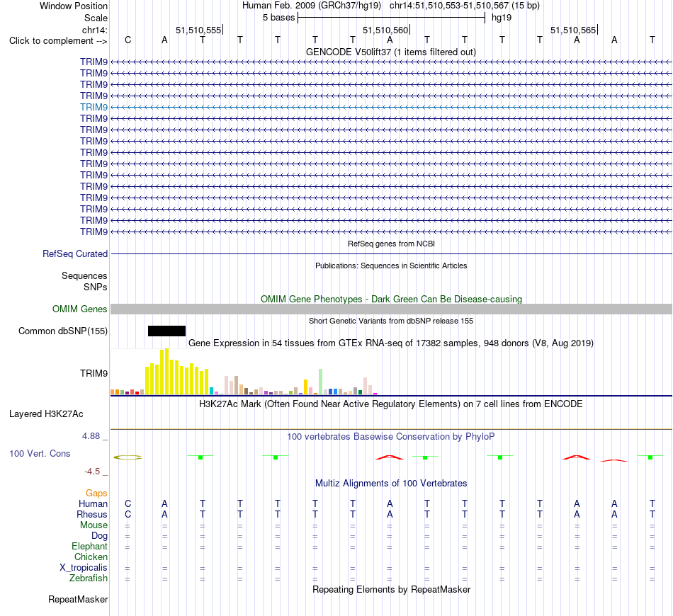Viewport: 673px width, 616px height.
Task: Click the 'Dog' species label
Action: point(99,536)
